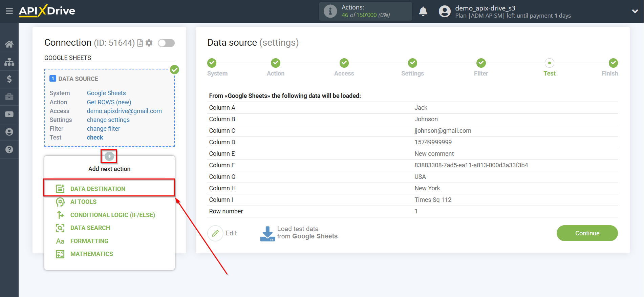
Task: Click the Continue button
Action: click(587, 233)
